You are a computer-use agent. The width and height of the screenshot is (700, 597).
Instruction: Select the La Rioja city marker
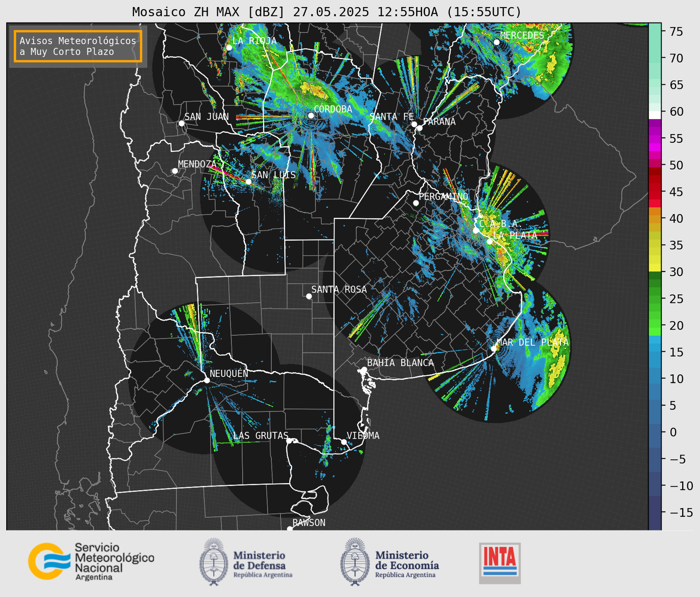click(229, 48)
